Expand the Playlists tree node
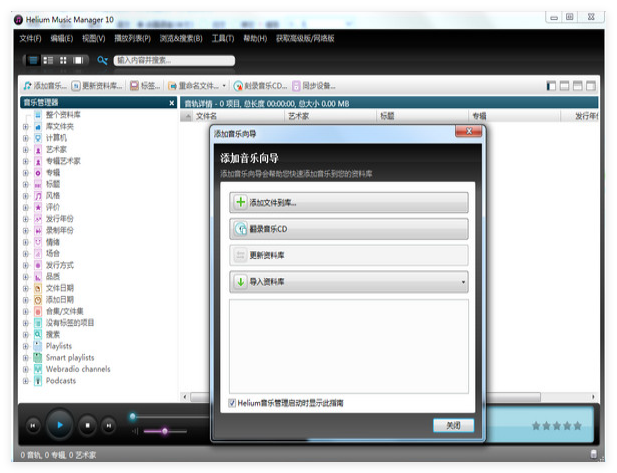This screenshot has width=617, height=473. click(x=26, y=346)
